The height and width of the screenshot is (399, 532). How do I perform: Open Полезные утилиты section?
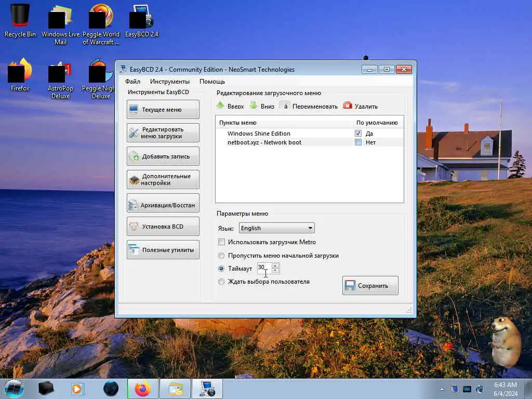point(163,250)
